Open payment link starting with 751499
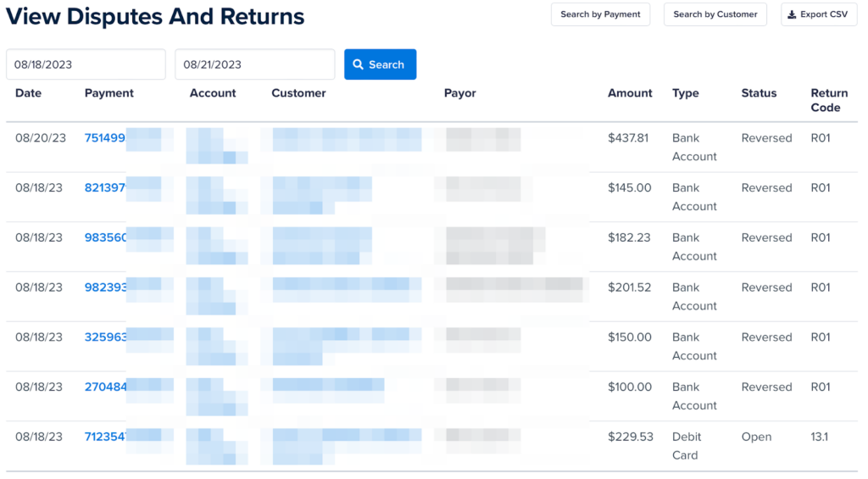This screenshot has width=868, height=479. click(x=105, y=138)
